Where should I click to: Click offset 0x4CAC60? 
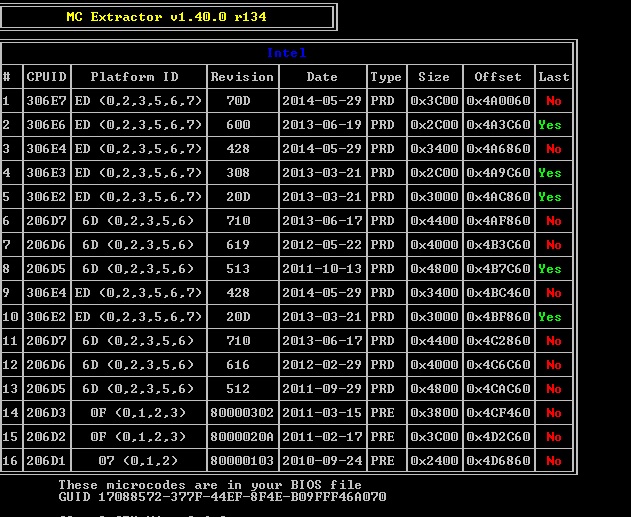[498, 389]
